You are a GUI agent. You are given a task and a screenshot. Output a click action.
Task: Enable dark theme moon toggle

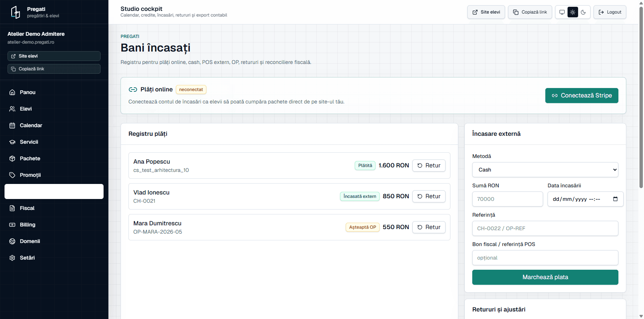[583, 12]
